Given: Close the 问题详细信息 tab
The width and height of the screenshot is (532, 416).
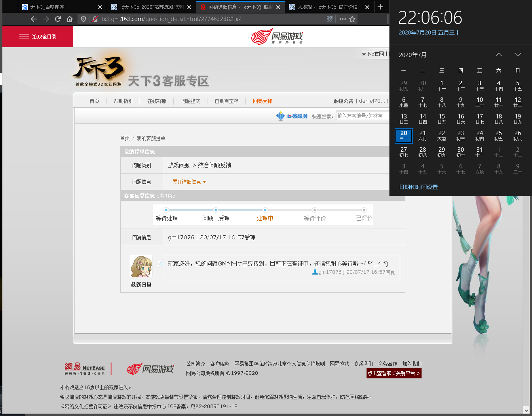Looking at the screenshot, I should pyautogui.click(x=278, y=7).
